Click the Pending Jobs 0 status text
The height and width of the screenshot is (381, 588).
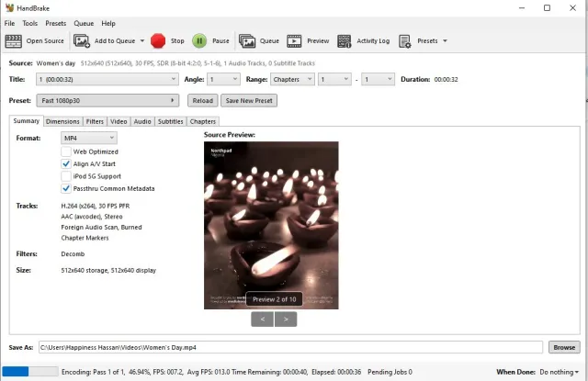click(390, 372)
